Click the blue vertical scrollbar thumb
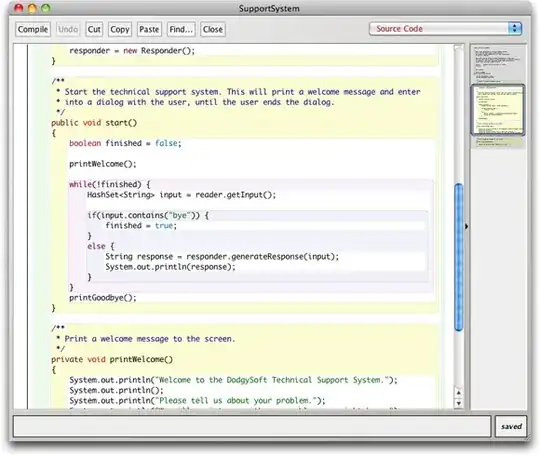The height and width of the screenshot is (456, 540). [x=458, y=257]
